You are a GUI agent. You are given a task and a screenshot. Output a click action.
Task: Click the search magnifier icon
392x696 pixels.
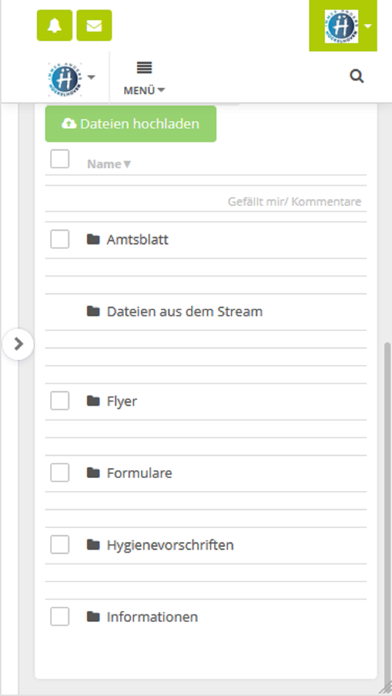pyautogui.click(x=356, y=77)
